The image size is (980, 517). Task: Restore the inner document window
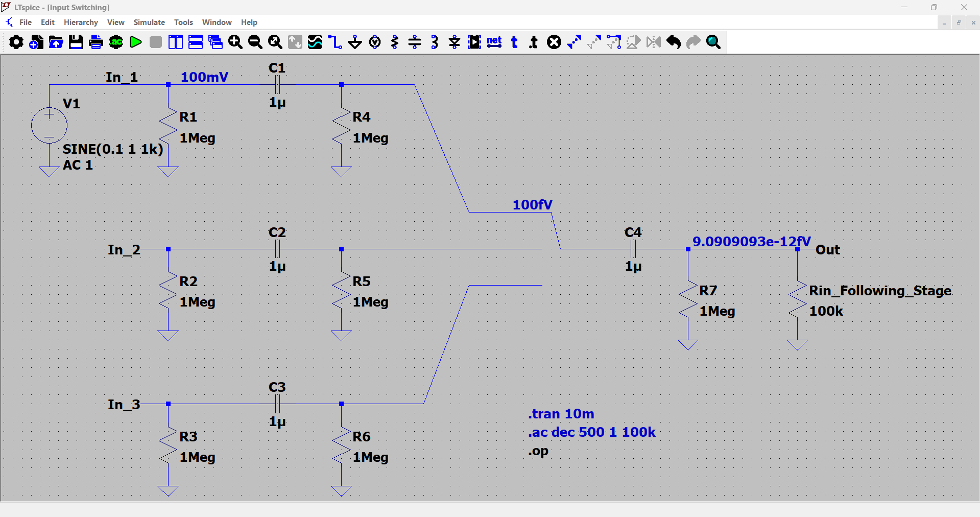959,22
